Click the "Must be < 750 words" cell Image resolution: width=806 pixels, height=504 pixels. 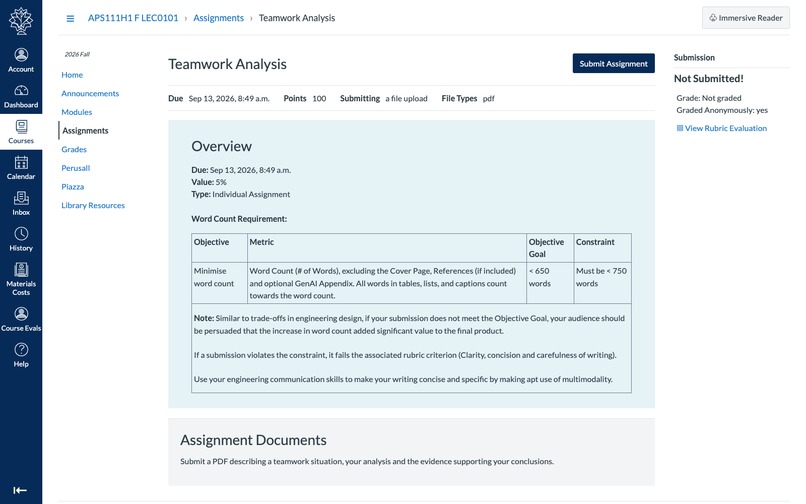click(x=602, y=283)
